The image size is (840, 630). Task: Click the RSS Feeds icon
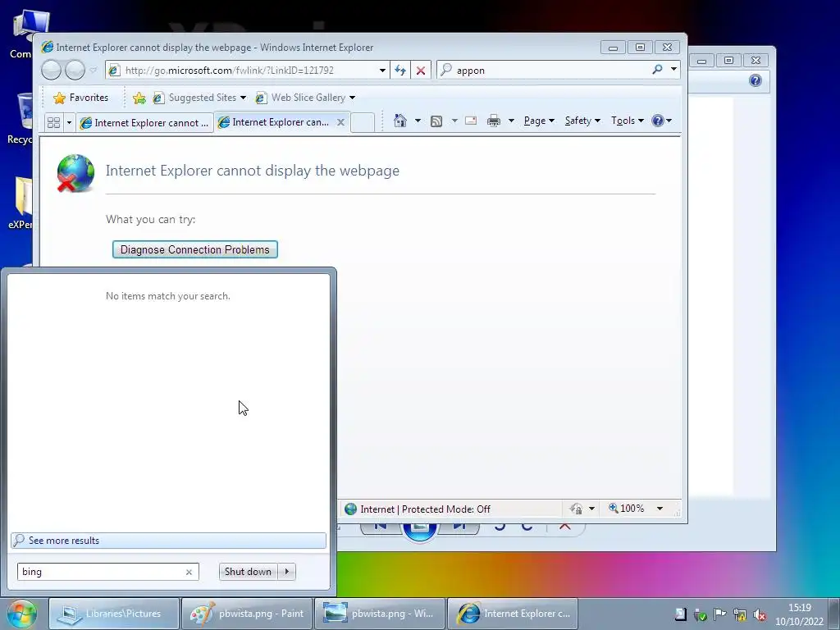click(436, 121)
